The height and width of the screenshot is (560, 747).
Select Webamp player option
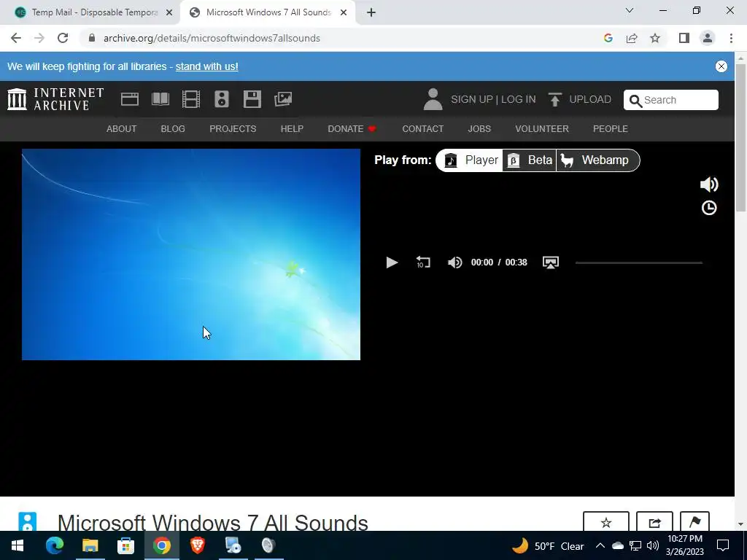597,160
